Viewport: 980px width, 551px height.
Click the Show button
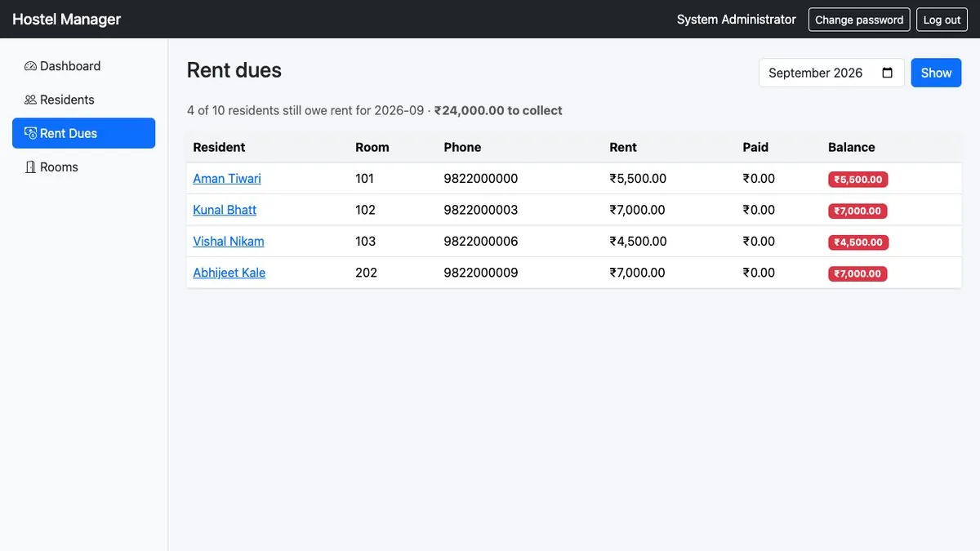point(936,73)
